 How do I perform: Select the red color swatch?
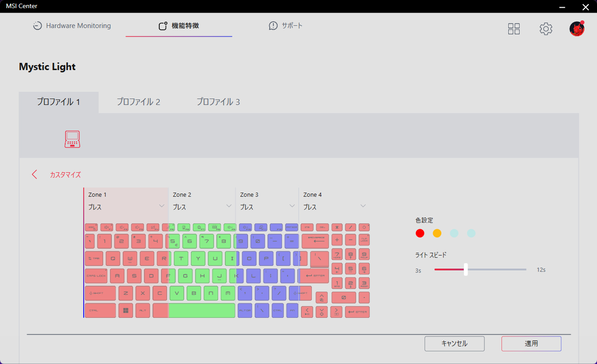point(420,233)
